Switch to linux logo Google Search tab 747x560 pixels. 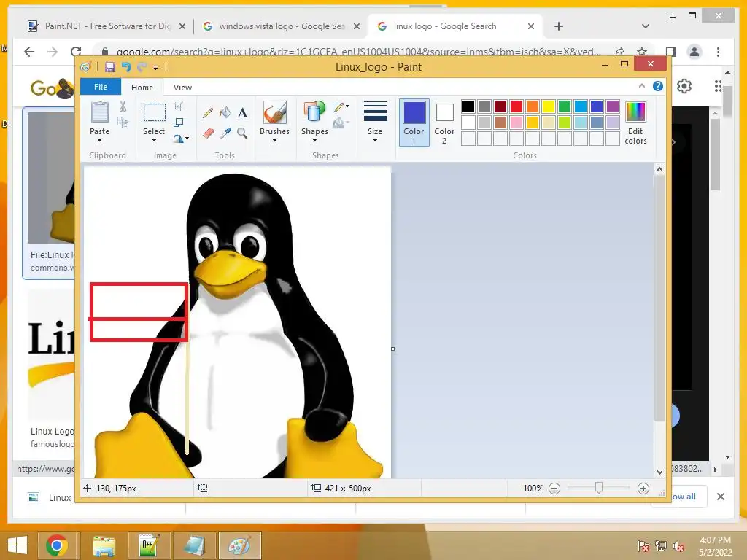[454, 26]
